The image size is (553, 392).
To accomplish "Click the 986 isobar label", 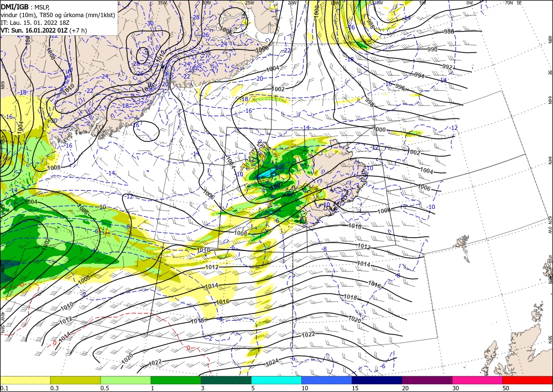I will tap(370, 23).
